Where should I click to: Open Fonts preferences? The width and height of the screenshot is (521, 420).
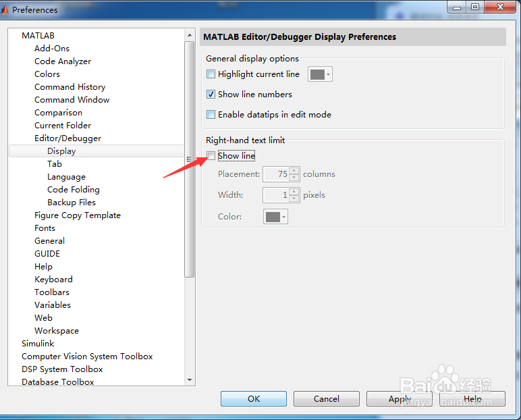click(45, 228)
